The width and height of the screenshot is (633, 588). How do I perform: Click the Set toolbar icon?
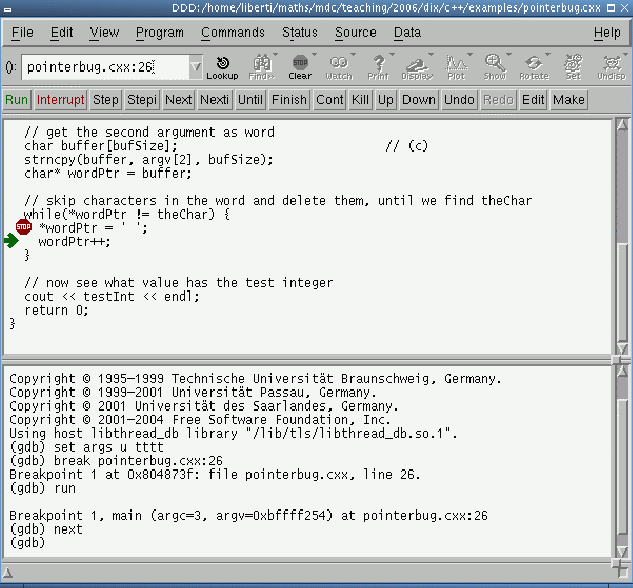click(573, 67)
